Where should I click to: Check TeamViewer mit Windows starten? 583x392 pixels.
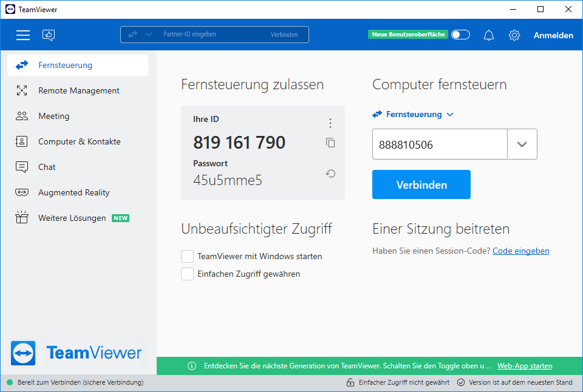coord(187,256)
